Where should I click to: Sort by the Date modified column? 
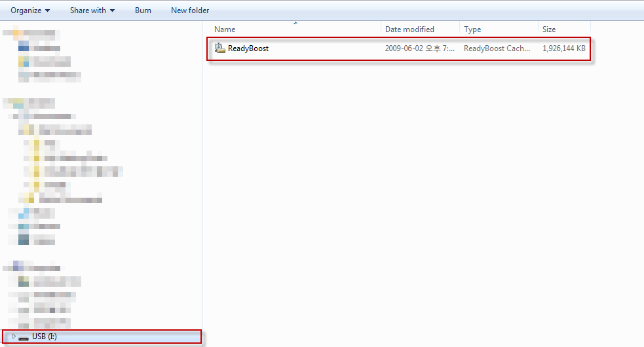409,29
